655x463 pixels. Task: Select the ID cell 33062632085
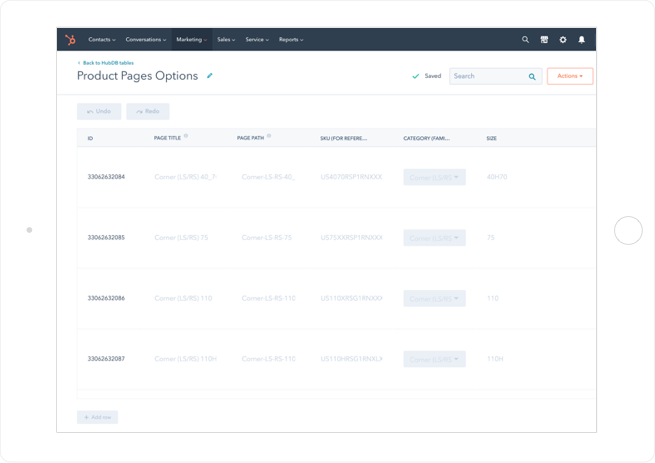(106, 237)
